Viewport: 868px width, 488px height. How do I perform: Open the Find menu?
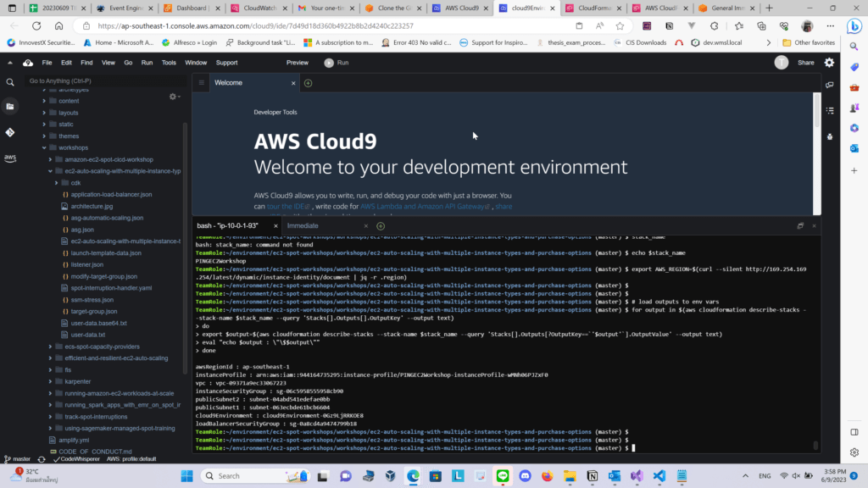(x=86, y=63)
